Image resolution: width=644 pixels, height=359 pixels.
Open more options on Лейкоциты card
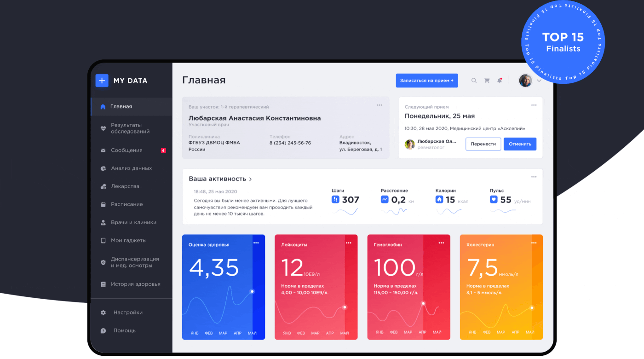point(349,243)
